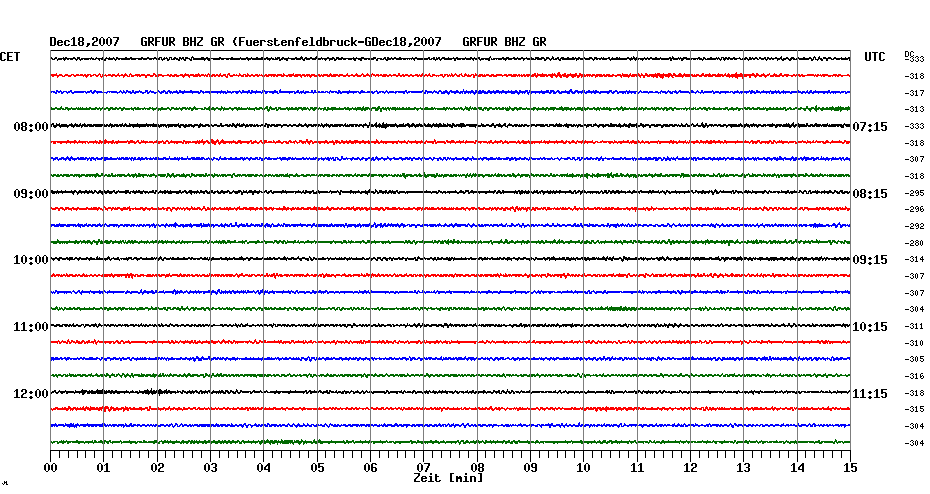Image resolution: width=930 pixels, height=494 pixels.
Task: Click the 07:15 UTC time label
Action: [x=870, y=127]
